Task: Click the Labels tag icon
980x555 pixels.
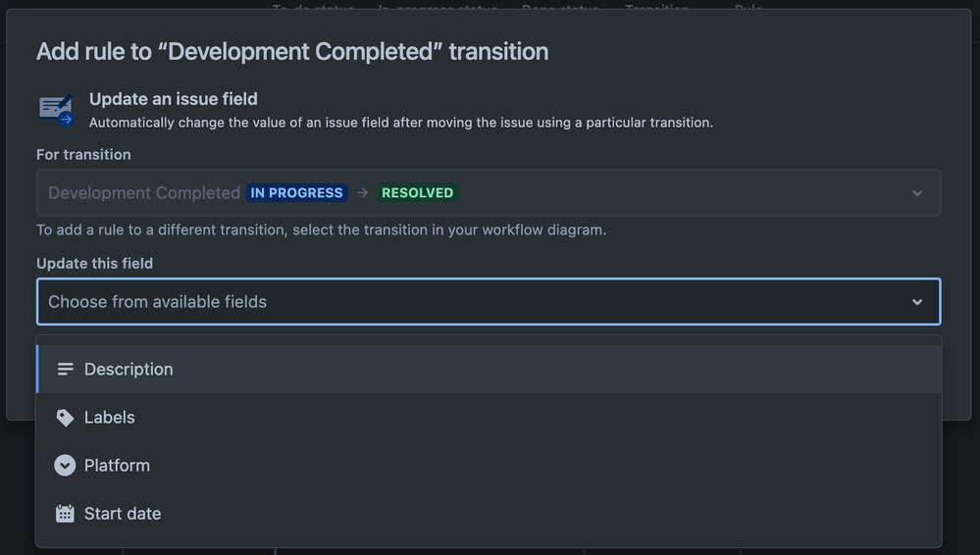Action: [x=65, y=418]
